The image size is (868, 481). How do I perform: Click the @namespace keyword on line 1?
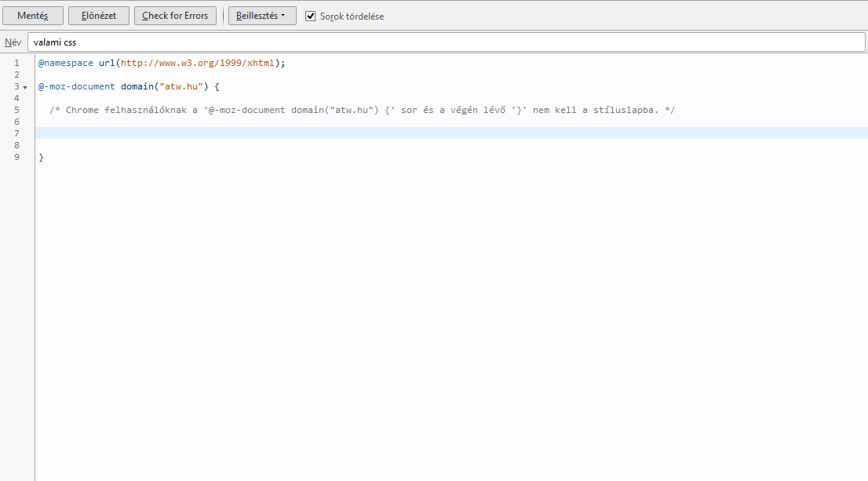pos(65,63)
